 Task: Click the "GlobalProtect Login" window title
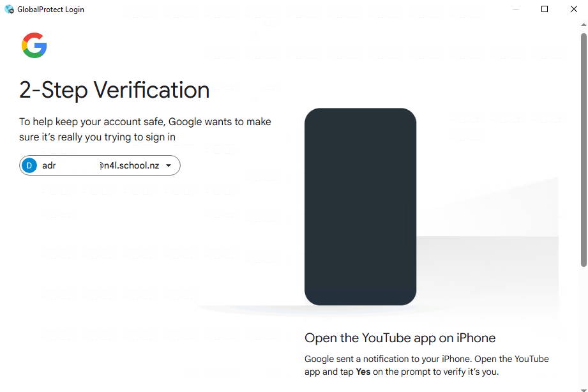click(50, 10)
